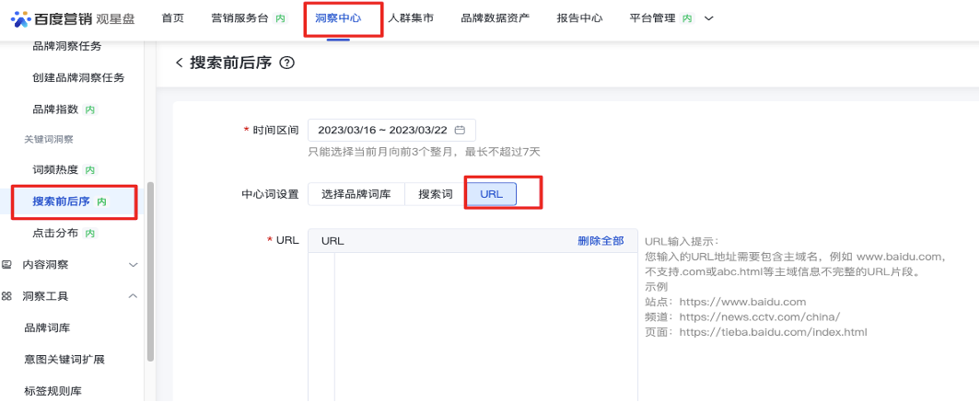
Task: Click the sidebar vertical scrollbar
Action: click(x=150, y=267)
